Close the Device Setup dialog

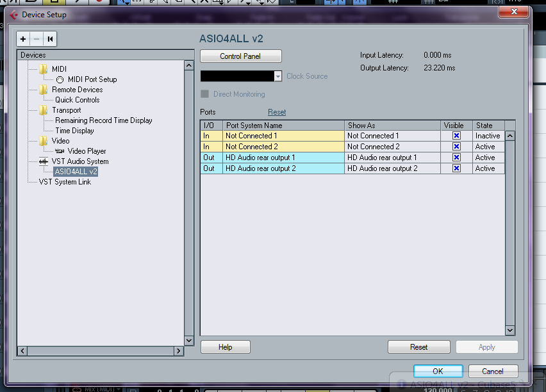point(513,12)
